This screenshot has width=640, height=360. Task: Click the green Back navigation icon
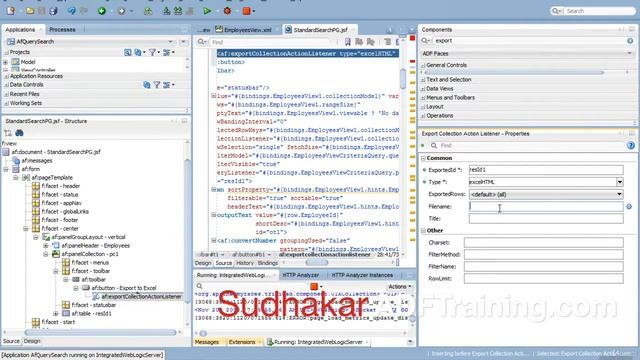[102, 11]
